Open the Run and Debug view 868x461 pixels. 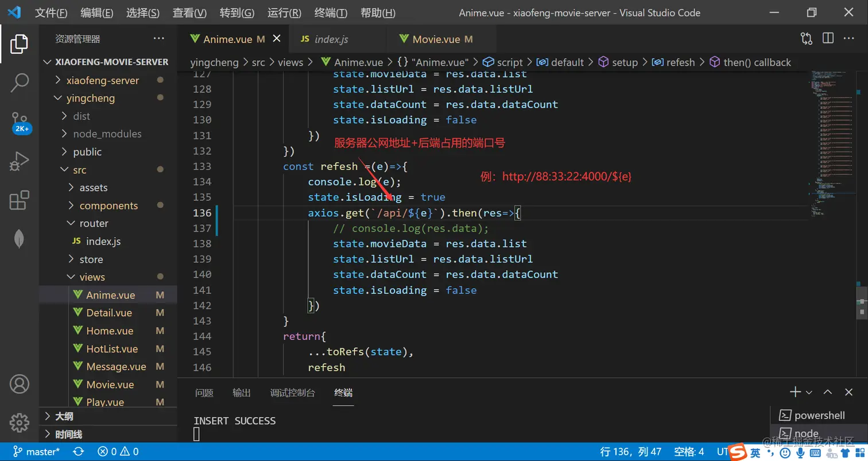20,161
